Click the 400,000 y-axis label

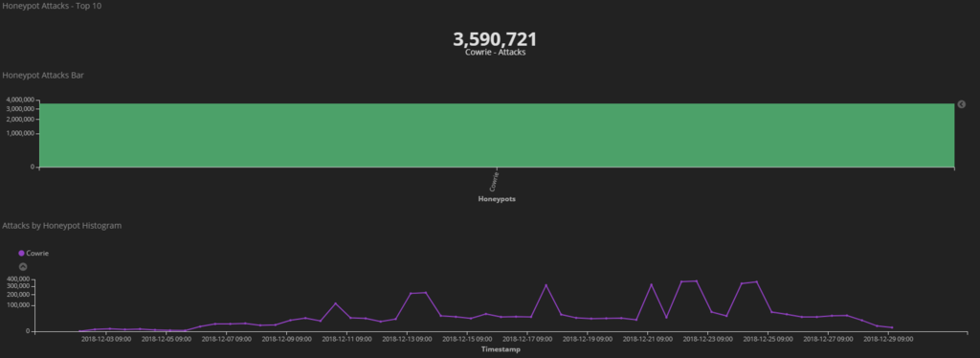pos(18,280)
